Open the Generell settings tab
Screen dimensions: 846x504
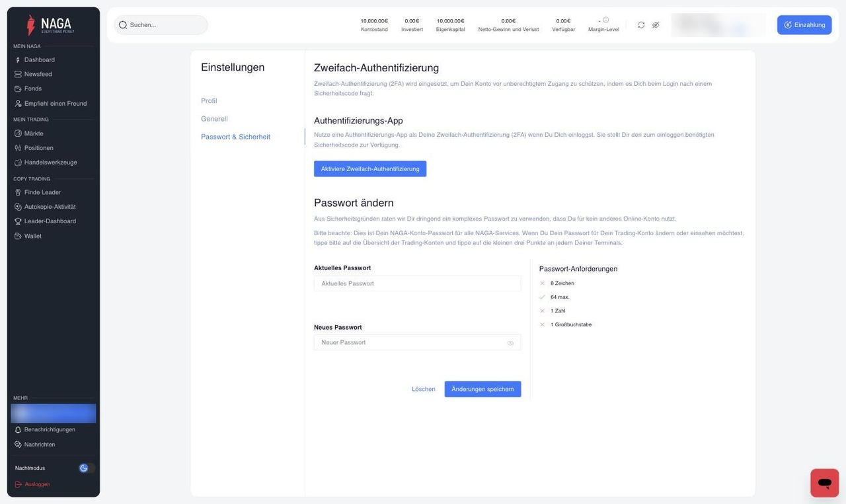[214, 119]
